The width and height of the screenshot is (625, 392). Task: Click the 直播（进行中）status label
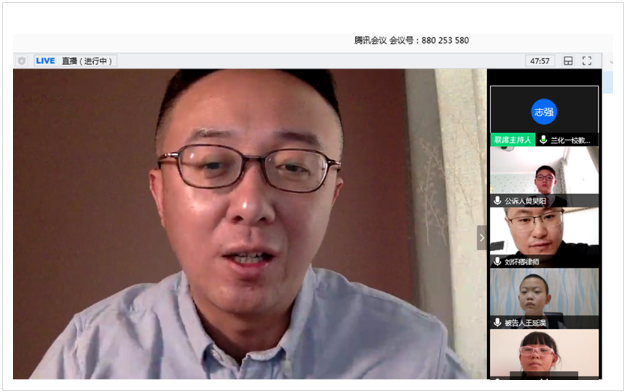click(87, 61)
